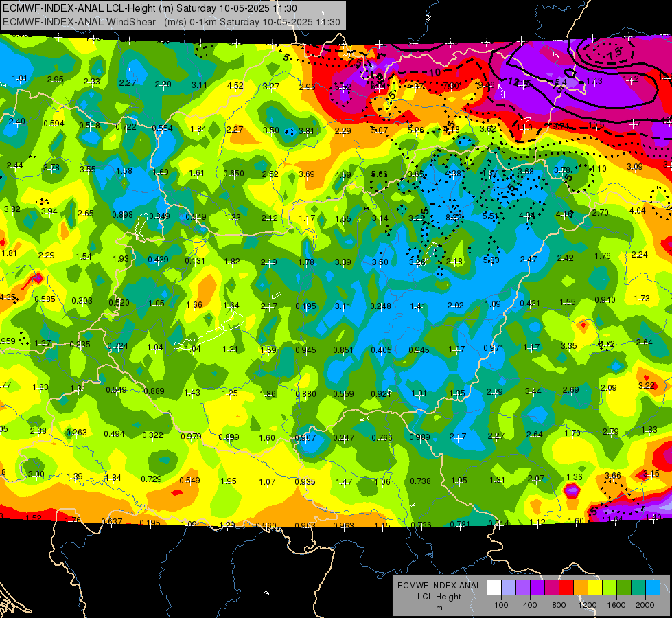Click the wind shear value 0.131

click(195, 261)
